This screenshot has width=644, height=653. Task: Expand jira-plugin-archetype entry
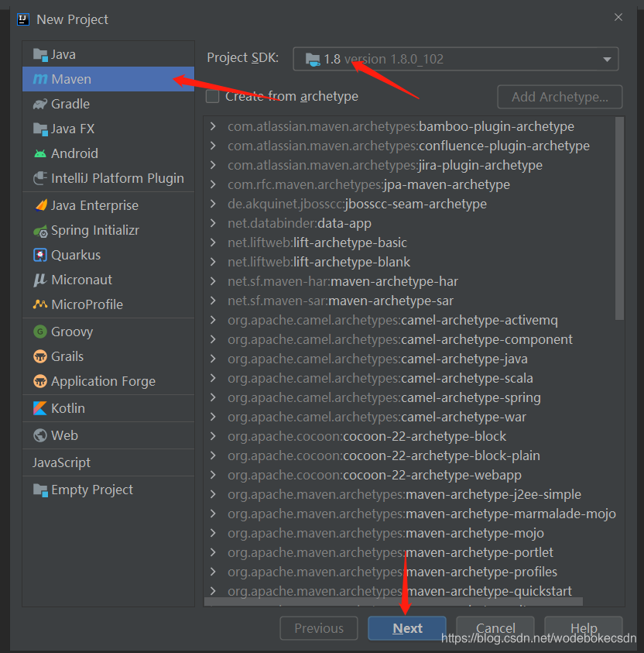click(213, 165)
